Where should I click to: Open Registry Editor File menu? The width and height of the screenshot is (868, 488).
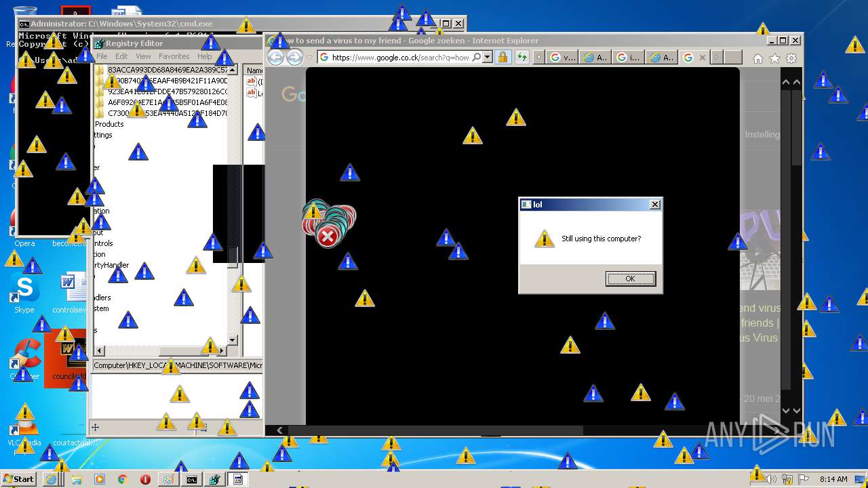click(x=102, y=56)
